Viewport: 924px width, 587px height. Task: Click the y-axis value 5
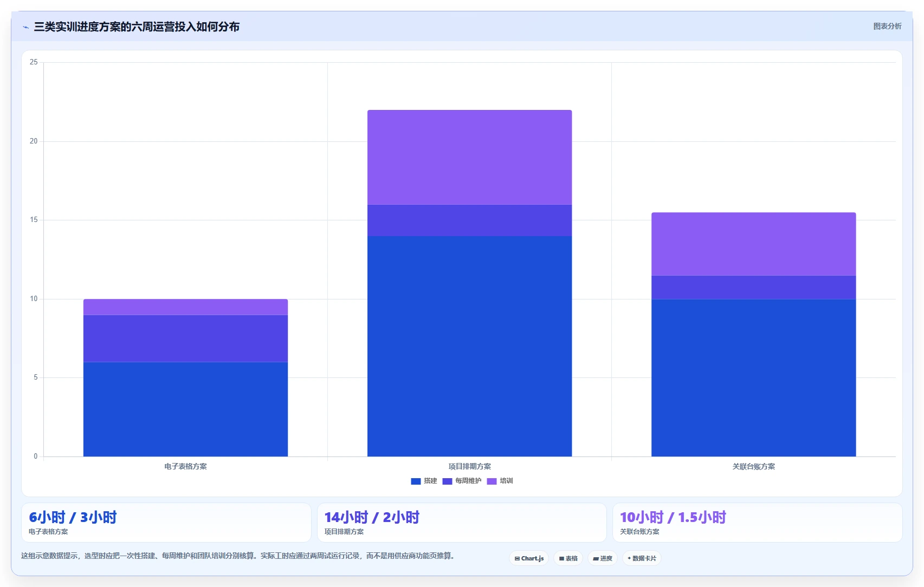pyautogui.click(x=36, y=377)
